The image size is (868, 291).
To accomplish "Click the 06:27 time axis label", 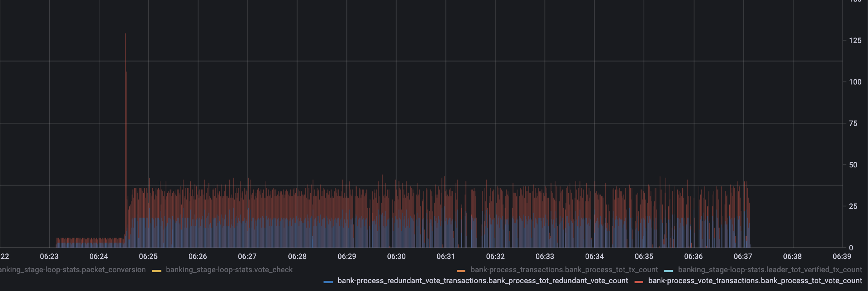I will point(247,257).
